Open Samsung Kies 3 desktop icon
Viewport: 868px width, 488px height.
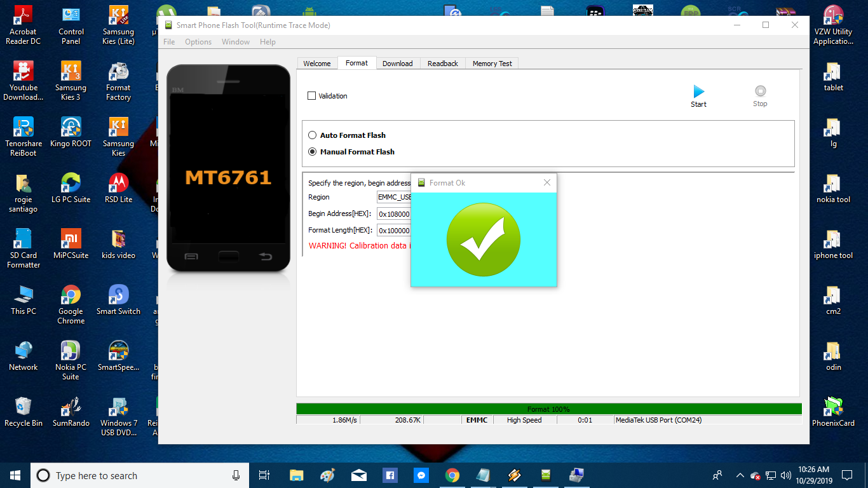click(71, 81)
